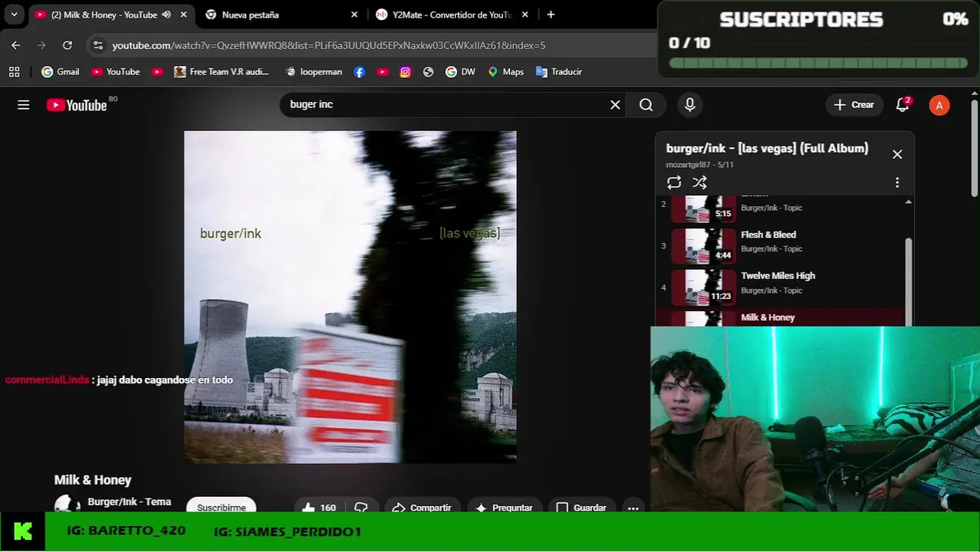Click the Milk & Honey video title
Image resolution: width=980 pixels, height=552 pixels.
click(93, 480)
